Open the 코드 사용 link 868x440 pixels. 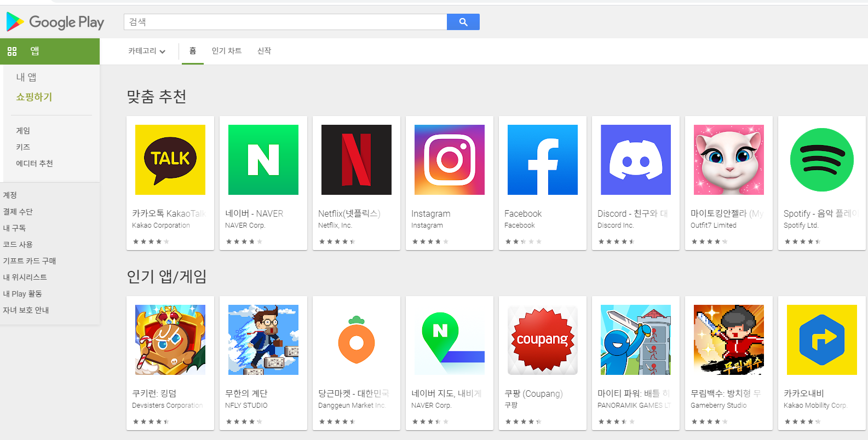coord(18,245)
